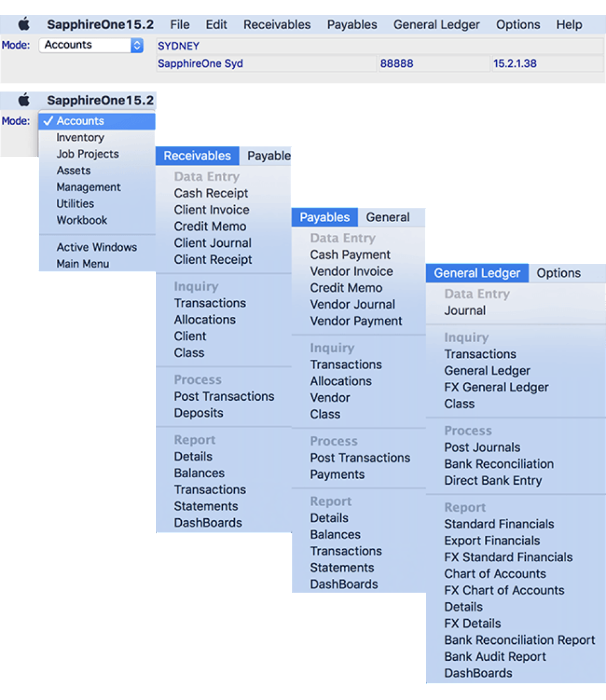Click the 88888 field
Image resolution: width=606 pixels, height=700 pixels.
[x=434, y=63]
